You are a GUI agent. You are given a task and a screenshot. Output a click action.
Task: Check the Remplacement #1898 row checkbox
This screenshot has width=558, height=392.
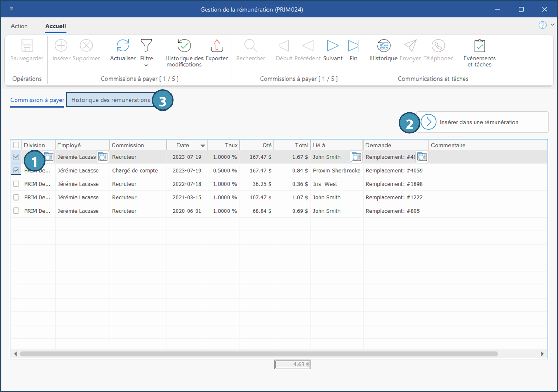[x=16, y=184]
